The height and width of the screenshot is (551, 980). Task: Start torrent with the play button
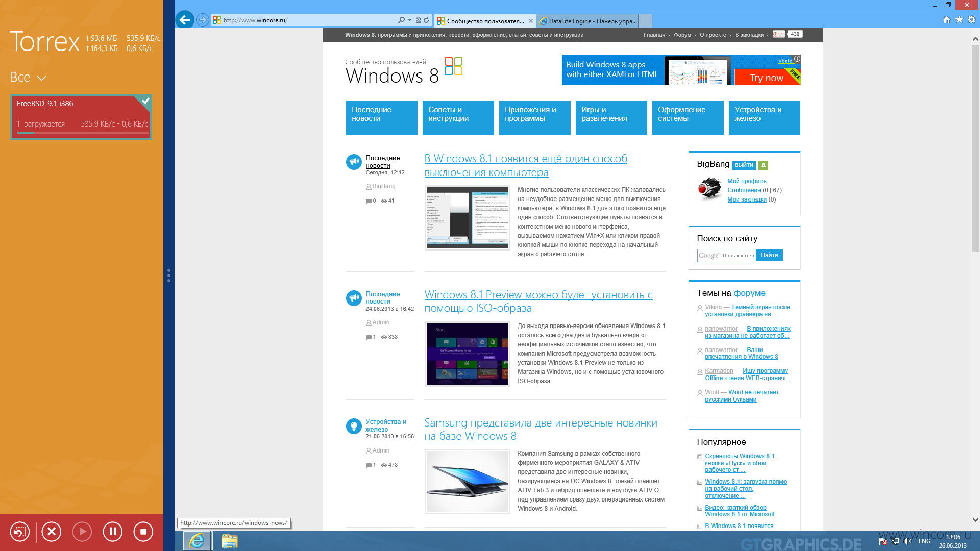(82, 532)
